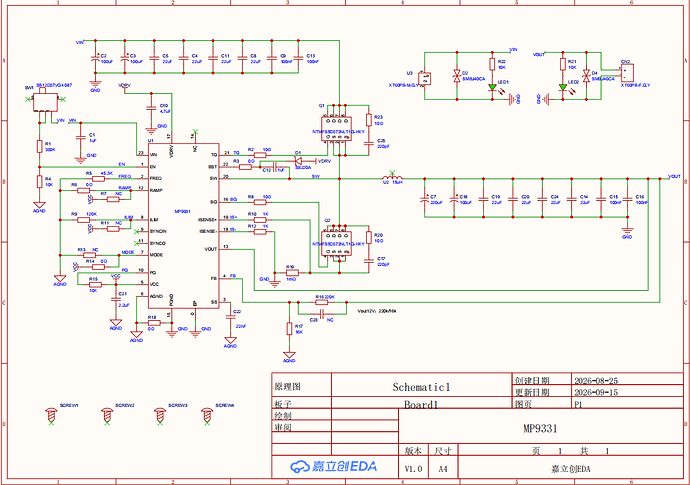
Task: Click the XT60PB-F.G.Y part label
Action: [x=635, y=85]
